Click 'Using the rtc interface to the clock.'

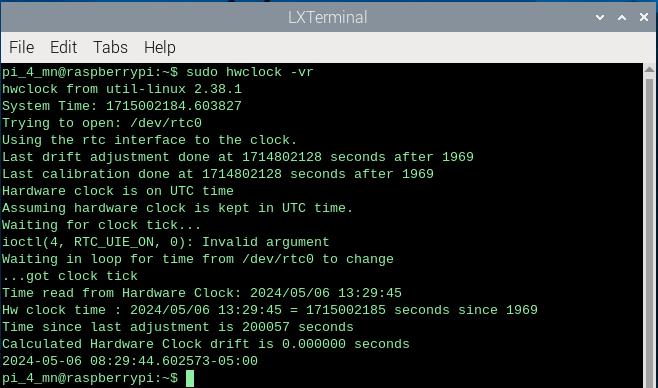click(x=150, y=140)
